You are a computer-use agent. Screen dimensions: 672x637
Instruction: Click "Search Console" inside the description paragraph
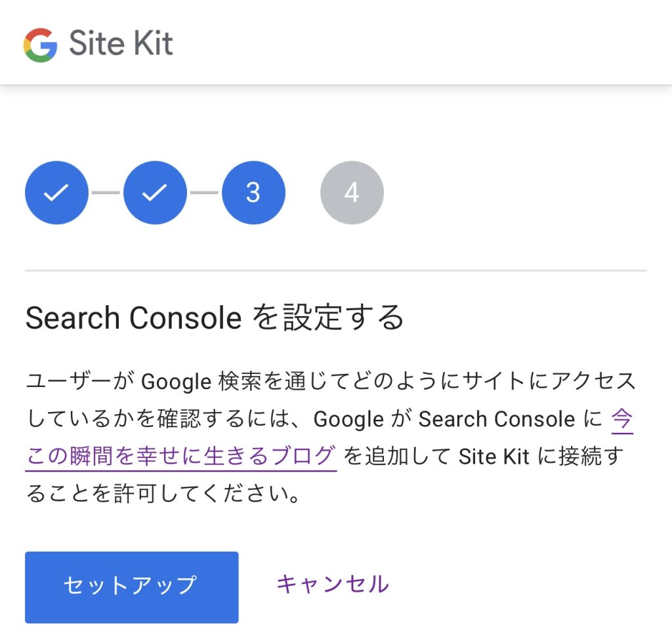(496, 419)
